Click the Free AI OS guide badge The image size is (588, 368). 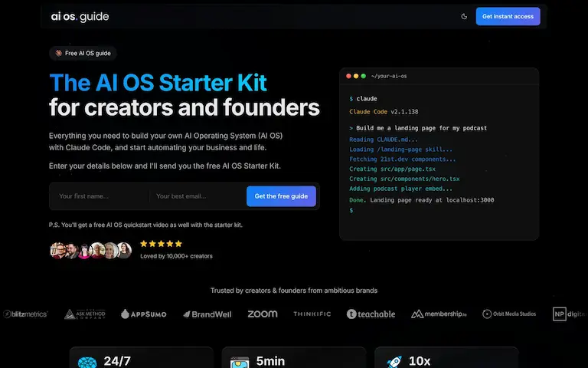coord(83,54)
